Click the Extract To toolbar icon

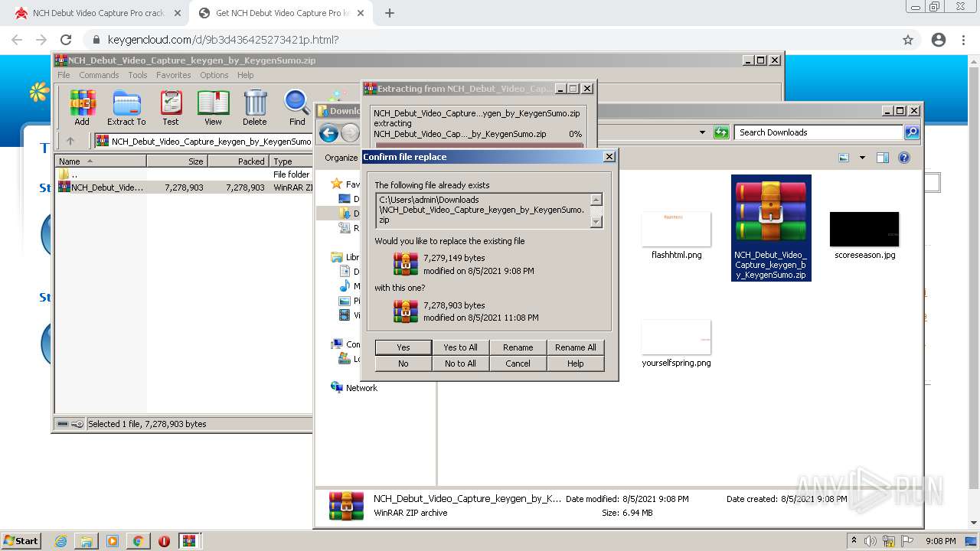(x=126, y=107)
